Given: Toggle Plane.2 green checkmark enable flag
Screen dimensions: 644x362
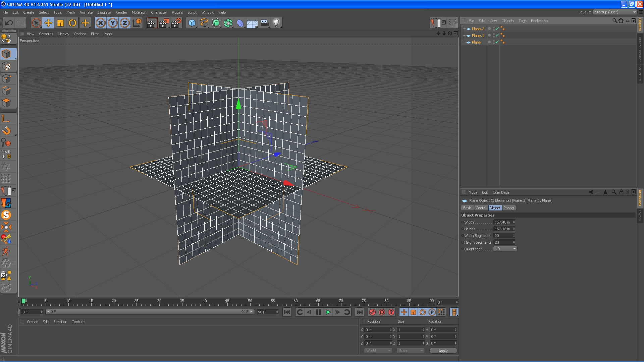Looking at the screenshot, I should tap(497, 29).
